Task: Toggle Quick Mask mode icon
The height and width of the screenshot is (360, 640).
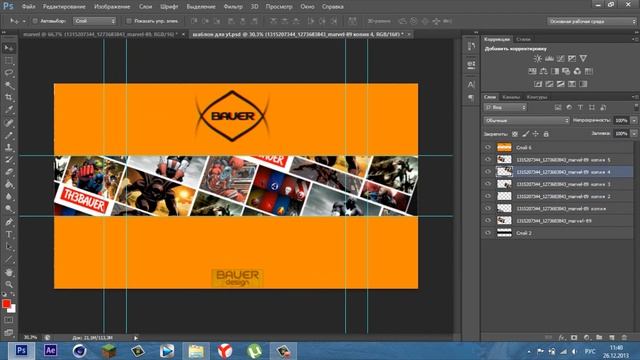Action: (9, 320)
